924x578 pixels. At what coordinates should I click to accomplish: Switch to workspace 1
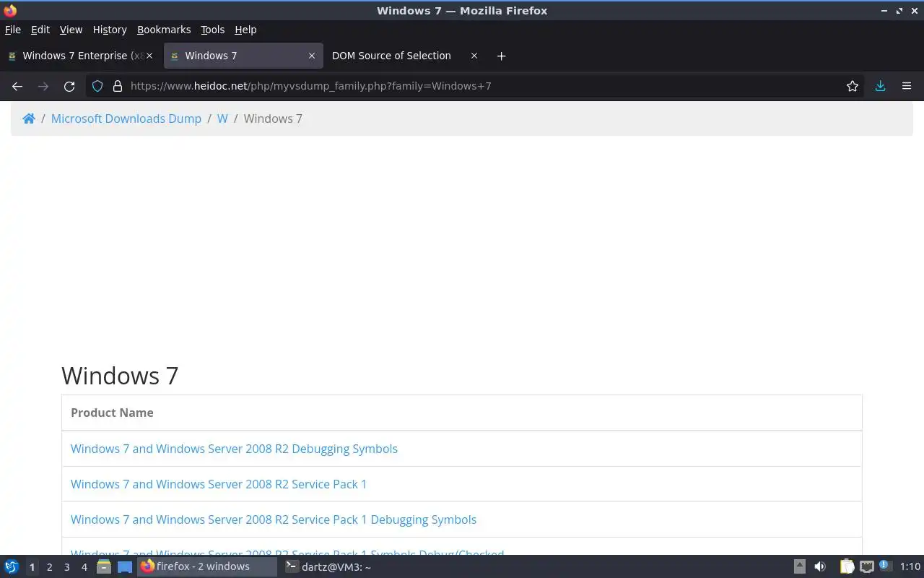32,567
